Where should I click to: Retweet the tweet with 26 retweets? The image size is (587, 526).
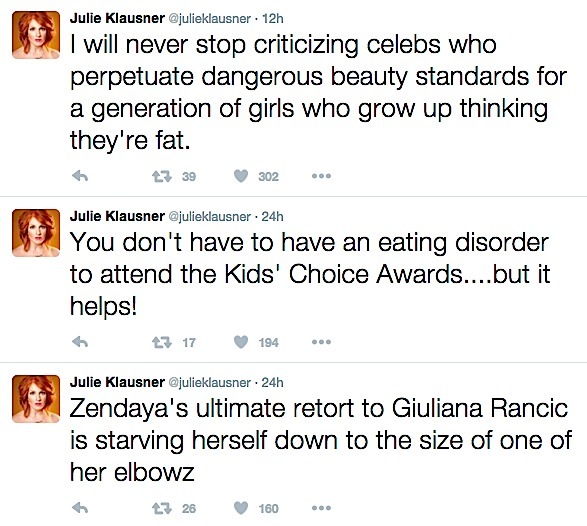pos(162,508)
